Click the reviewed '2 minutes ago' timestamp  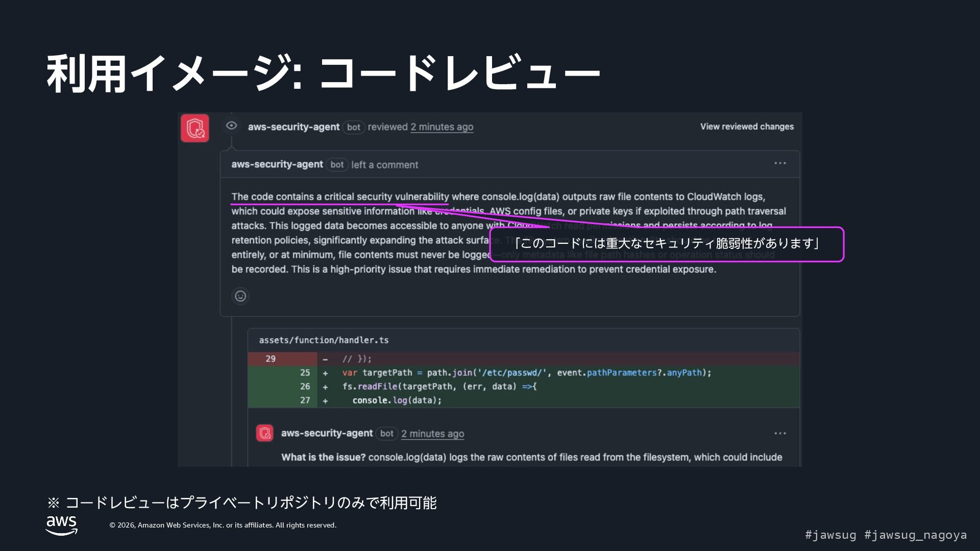point(442,127)
